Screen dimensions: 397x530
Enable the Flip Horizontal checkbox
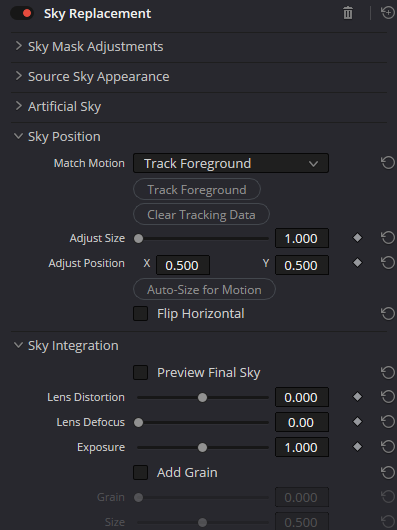[x=141, y=313]
